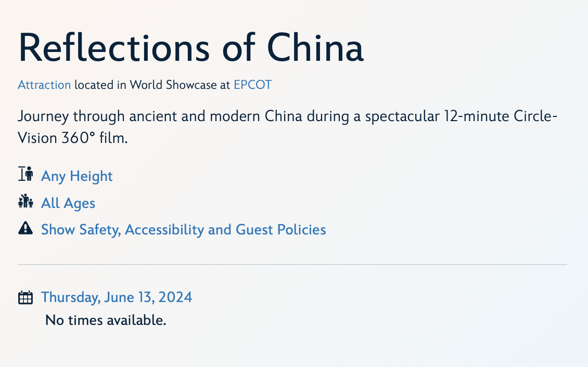Screen dimensions: 588x367
Task: Click the 'No times available.' message
Action: (x=106, y=320)
